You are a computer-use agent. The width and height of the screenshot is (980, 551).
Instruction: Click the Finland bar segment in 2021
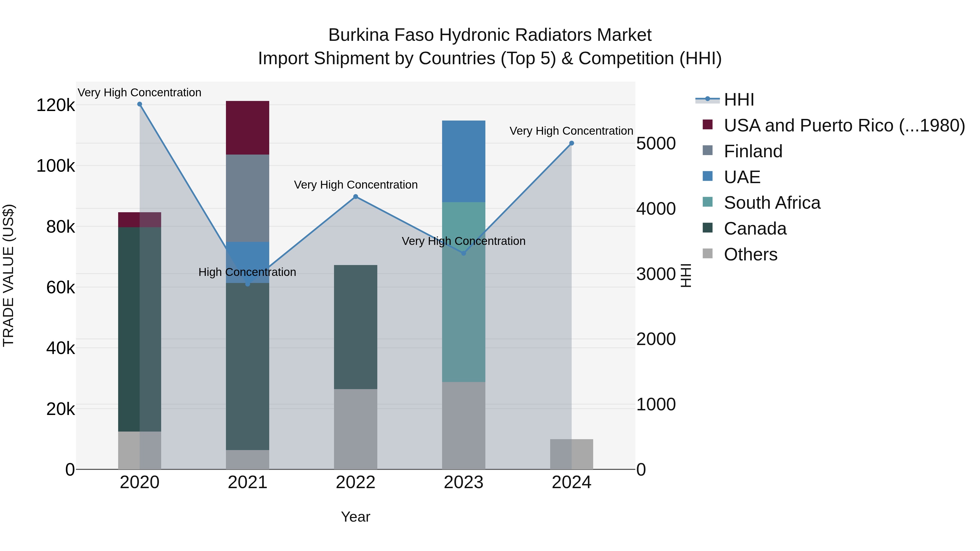(x=248, y=198)
